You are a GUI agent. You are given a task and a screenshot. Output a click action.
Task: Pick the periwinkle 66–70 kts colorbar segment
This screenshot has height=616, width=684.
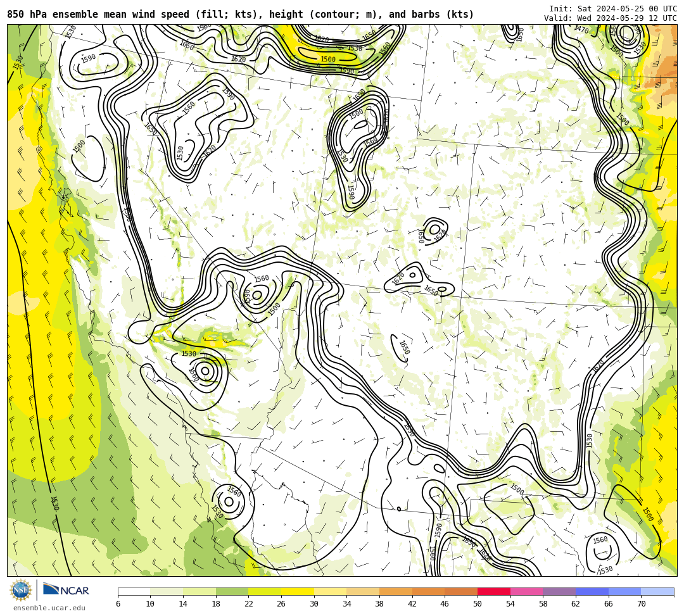624,591
